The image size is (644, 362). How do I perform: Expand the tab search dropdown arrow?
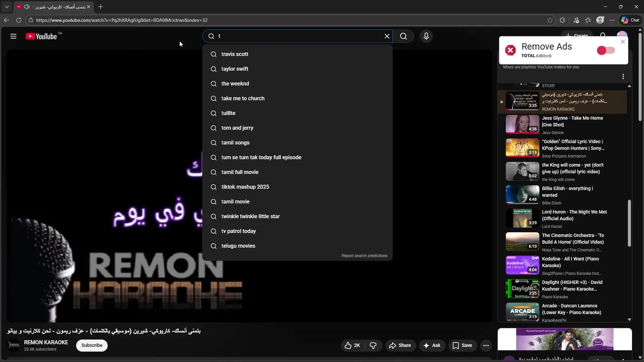click(7, 7)
